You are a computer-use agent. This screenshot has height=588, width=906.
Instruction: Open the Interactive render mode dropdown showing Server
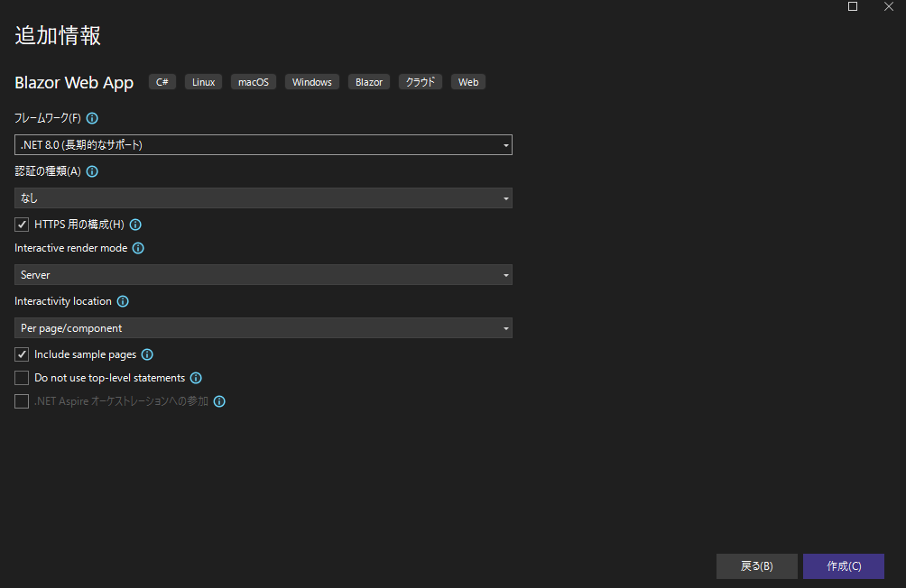pyautogui.click(x=263, y=275)
